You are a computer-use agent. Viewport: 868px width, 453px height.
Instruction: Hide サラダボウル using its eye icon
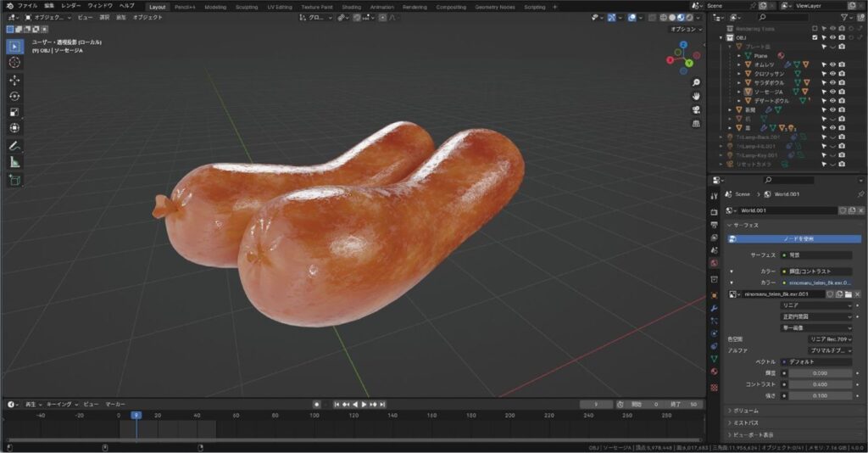pyautogui.click(x=832, y=82)
